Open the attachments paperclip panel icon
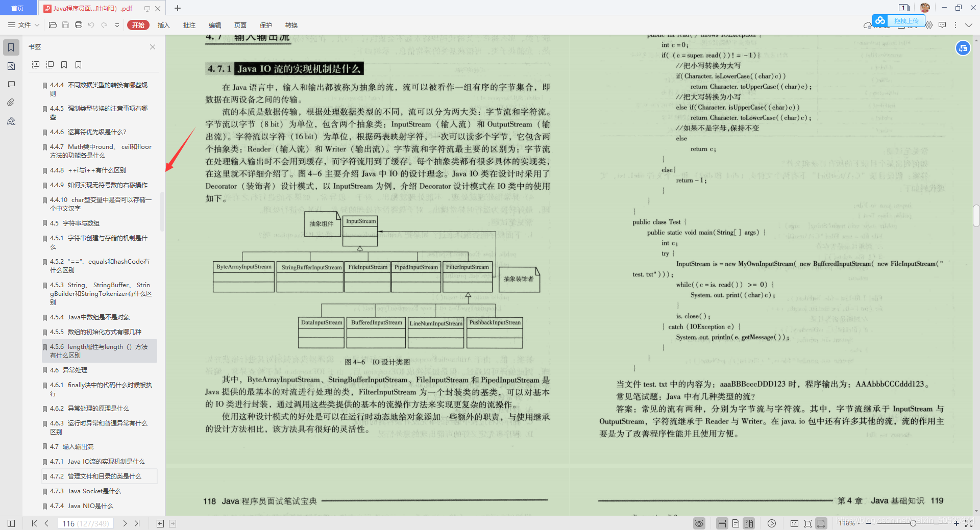The width and height of the screenshot is (980, 530). pyautogui.click(x=11, y=103)
